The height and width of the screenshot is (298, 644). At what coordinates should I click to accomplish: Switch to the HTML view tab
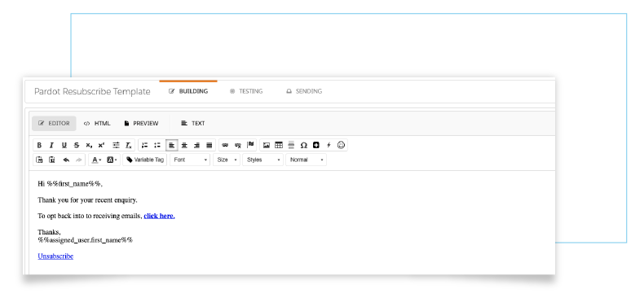(x=97, y=124)
